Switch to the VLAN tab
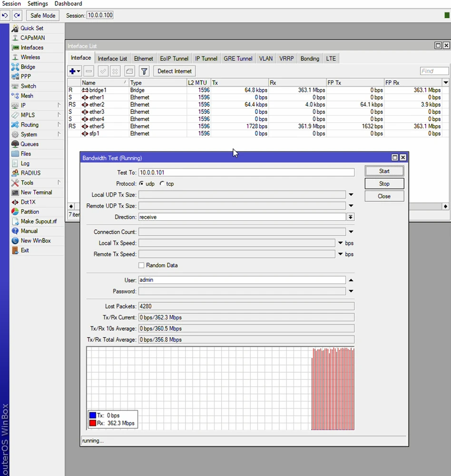 [x=265, y=59]
